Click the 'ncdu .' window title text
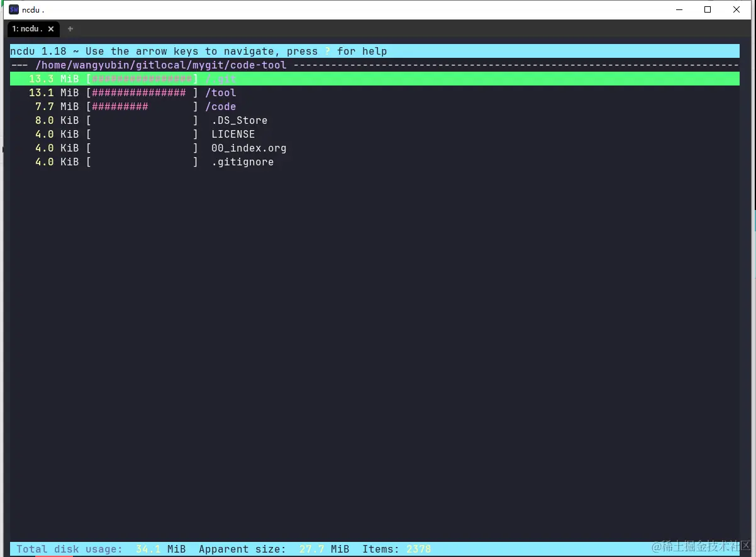The image size is (756, 557). (33, 9)
